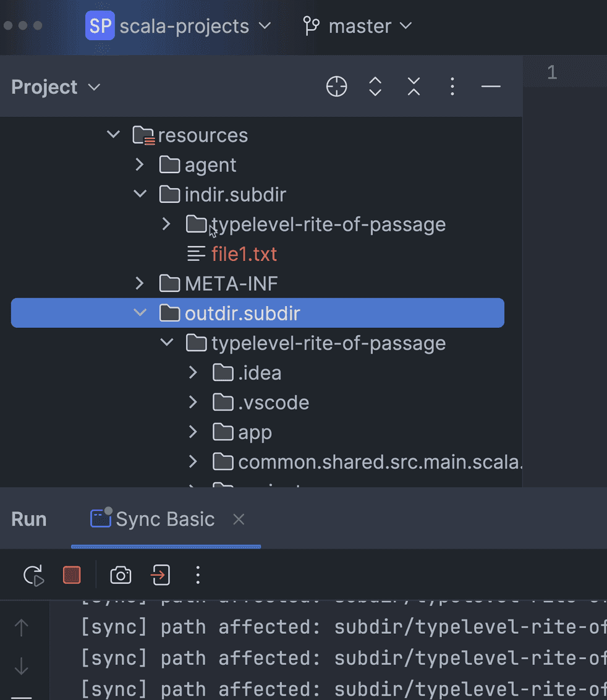Expand the agent folder
Image resolution: width=607 pixels, height=700 pixels.
point(140,165)
